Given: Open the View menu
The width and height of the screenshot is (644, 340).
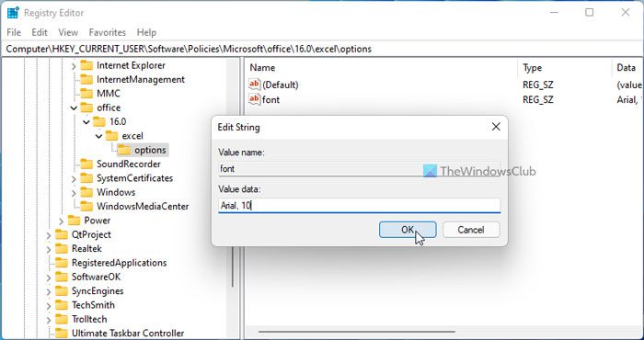Looking at the screenshot, I should point(68,32).
